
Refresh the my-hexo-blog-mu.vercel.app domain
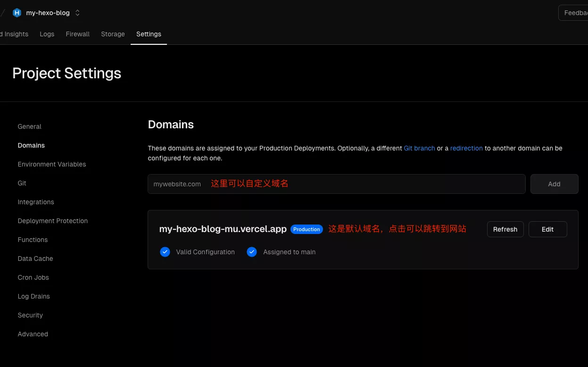click(x=505, y=229)
